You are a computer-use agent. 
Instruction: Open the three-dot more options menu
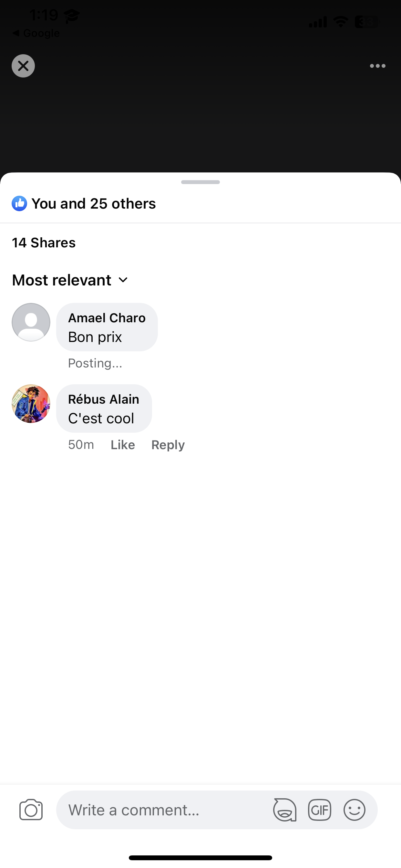pyautogui.click(x=377, y=66)
